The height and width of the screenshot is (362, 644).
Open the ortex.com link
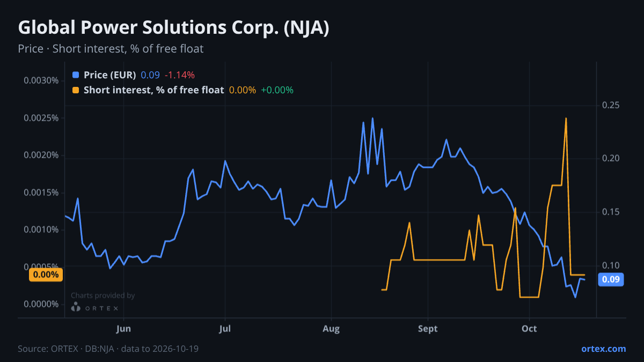pos(603,349)
